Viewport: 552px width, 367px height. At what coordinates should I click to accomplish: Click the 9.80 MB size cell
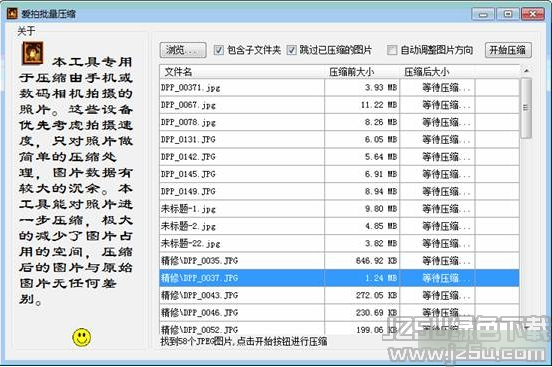tap(362, 209)
